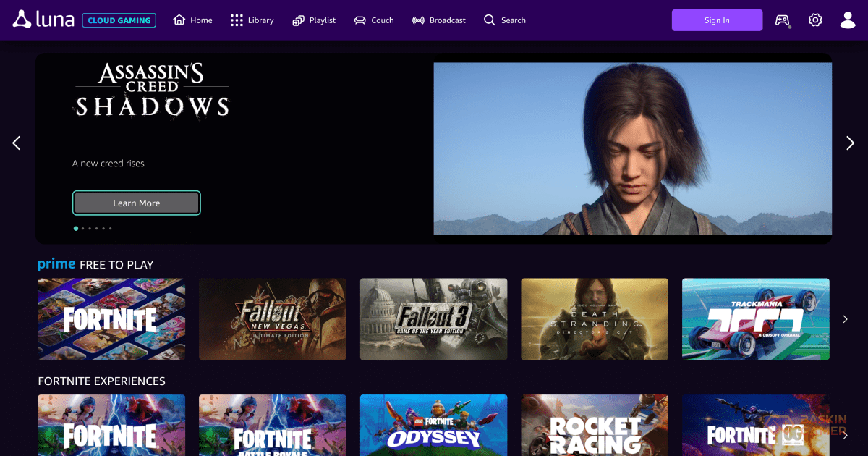Screen dimensions: 868x456
Task: Click the Broadcast signal icon
Action: (418, 20)
